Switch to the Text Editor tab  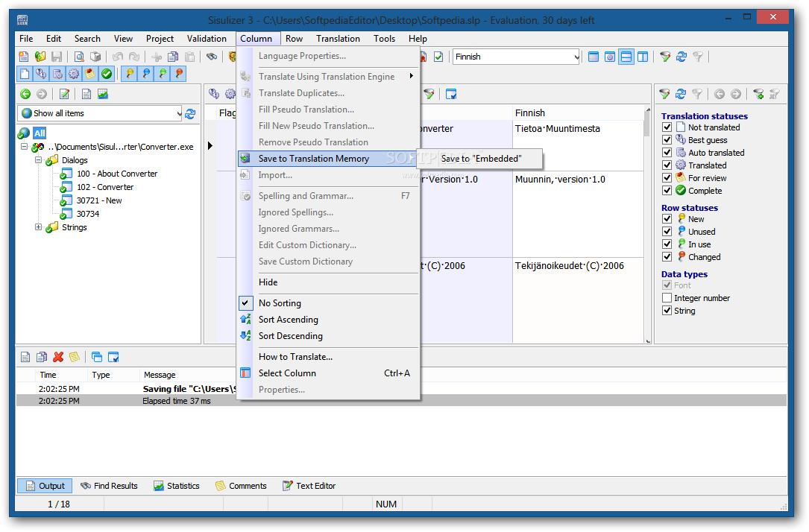tap(309, 486)
